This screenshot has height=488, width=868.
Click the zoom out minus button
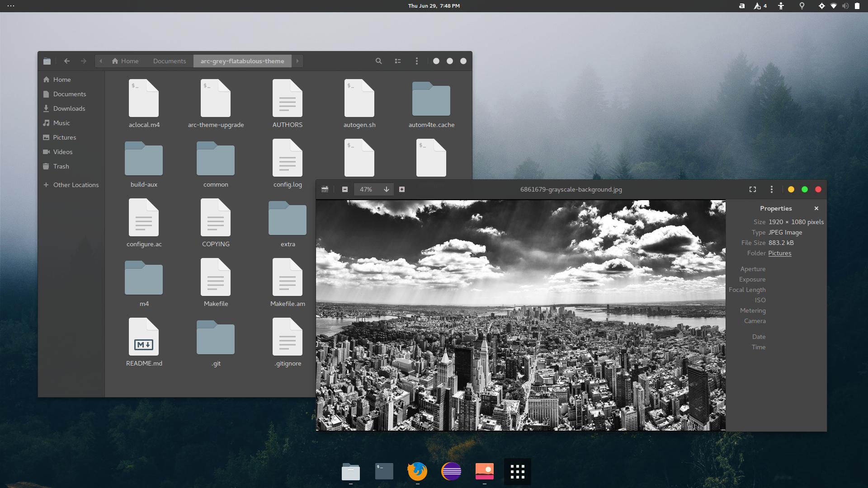pyautogui.click(x=345, y=189)
